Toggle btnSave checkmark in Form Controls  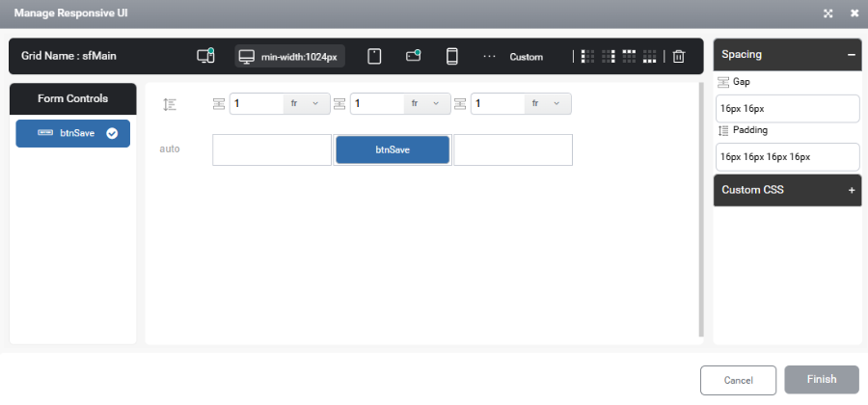[112, 133]
